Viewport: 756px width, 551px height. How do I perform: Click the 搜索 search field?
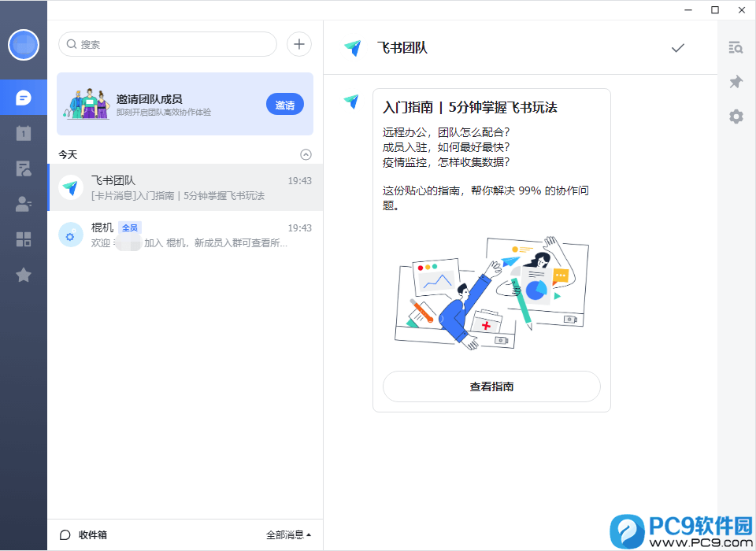168,44
